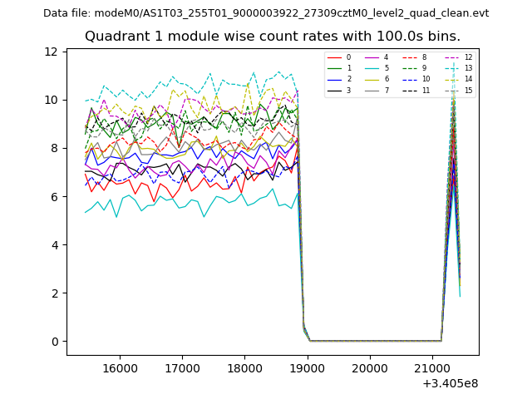
Task: Click the data file path text at top
Action: click(x=266, y=13)
